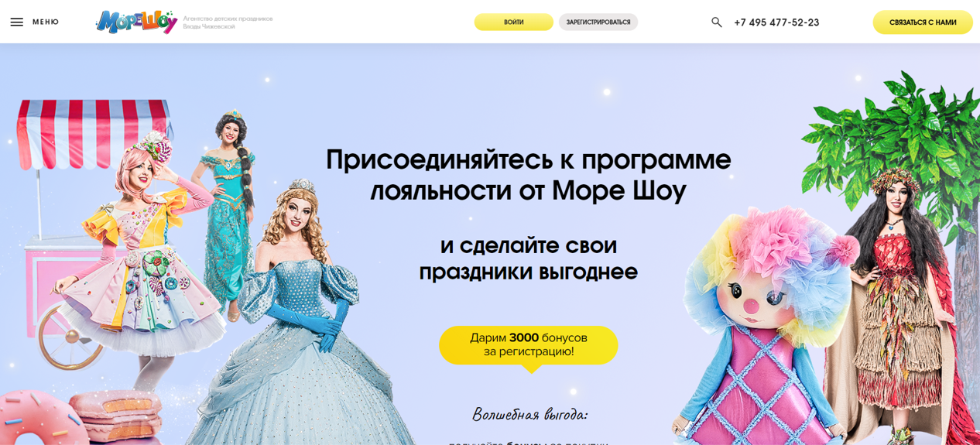Image resolution: width=980 pixels, height=445 pixels.
Task: Call the +7 495 477-52-23 phone link
Action: coord(776,22)
